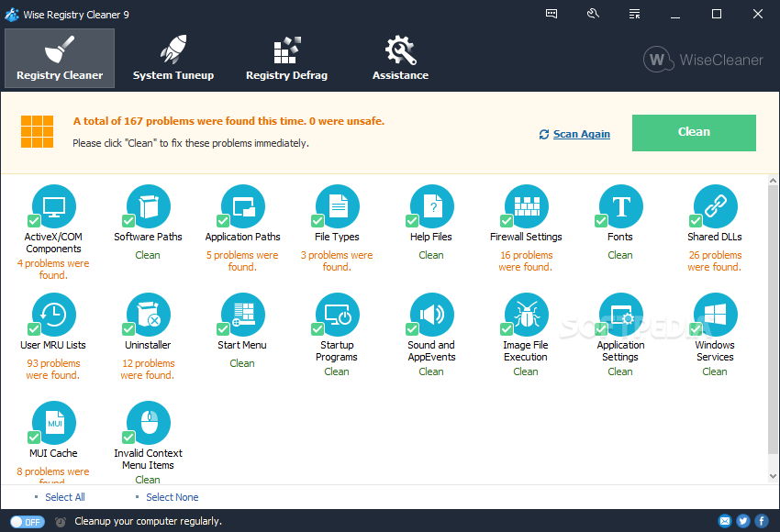Switch to the Registry Defrag tab
Viewport: 780px width, 532px height.
[x=286, y=58]
